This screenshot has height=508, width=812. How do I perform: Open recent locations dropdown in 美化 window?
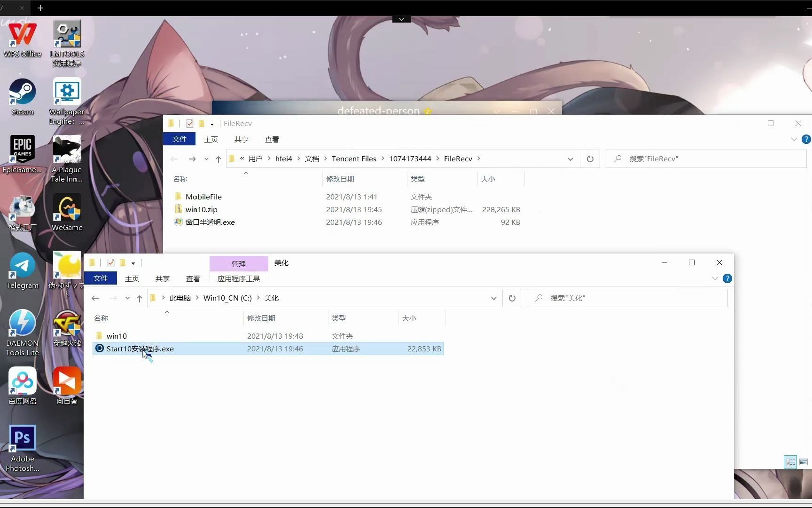(127, 298)
